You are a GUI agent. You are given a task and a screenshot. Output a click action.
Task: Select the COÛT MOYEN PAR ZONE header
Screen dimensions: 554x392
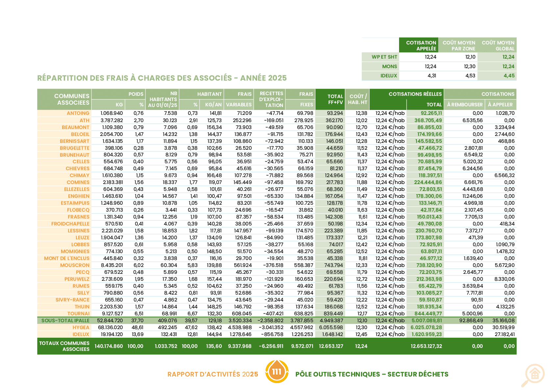(459, 45)
